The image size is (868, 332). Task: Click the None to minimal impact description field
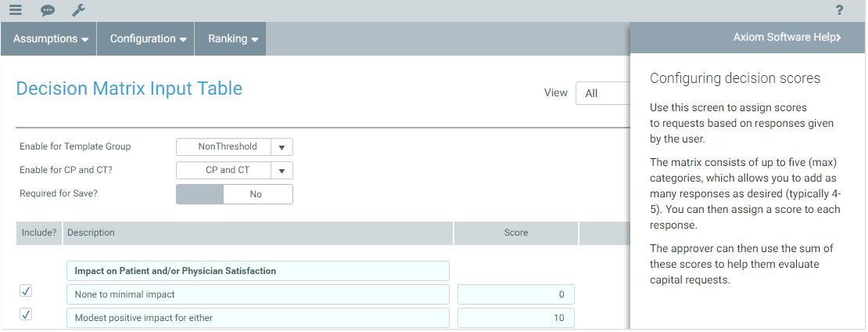coord(257,294)
